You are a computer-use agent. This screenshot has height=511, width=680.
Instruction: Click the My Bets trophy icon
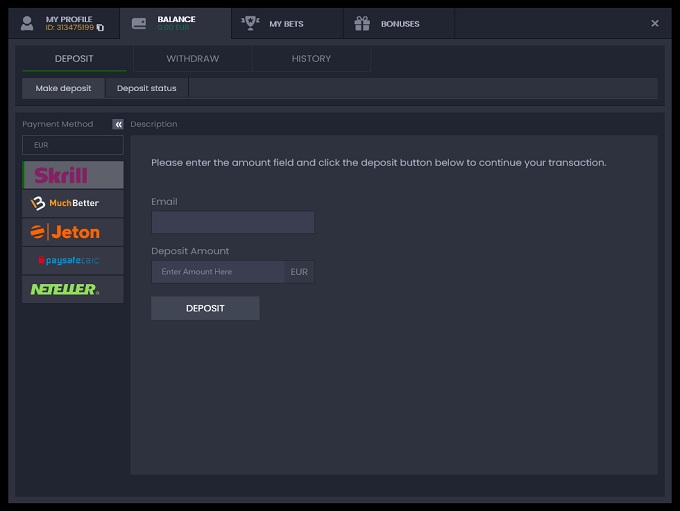point(250,23)
